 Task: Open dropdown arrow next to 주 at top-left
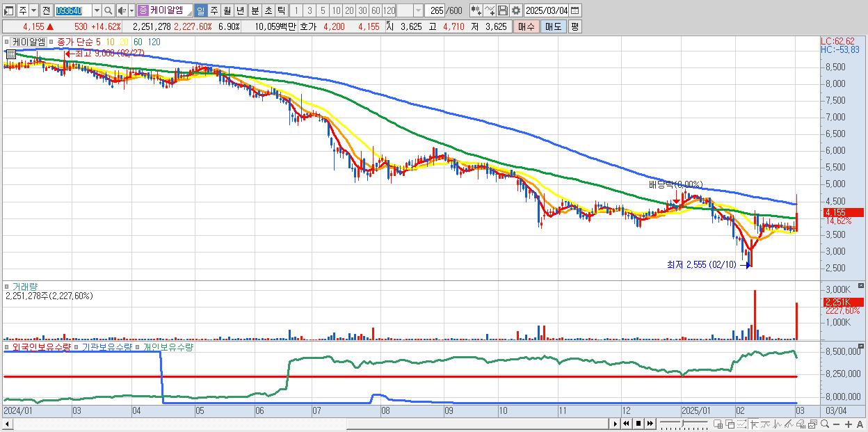(x=33, y=10)
